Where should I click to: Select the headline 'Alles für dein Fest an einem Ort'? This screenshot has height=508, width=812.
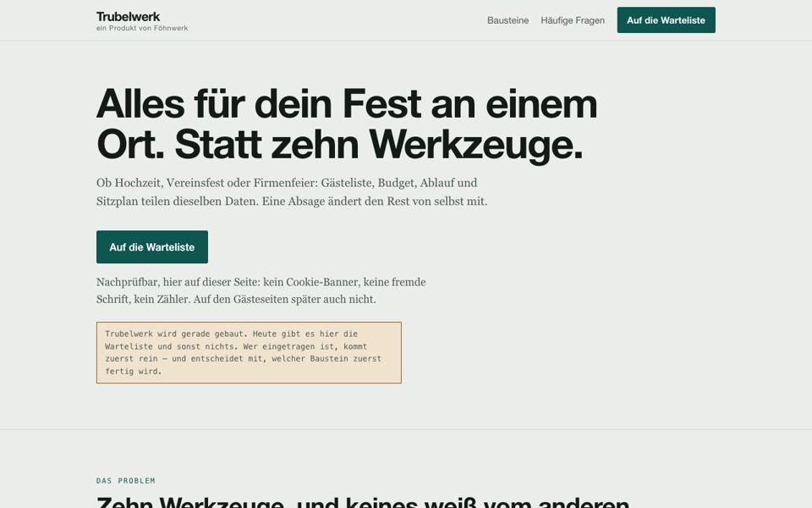[347, 124]
